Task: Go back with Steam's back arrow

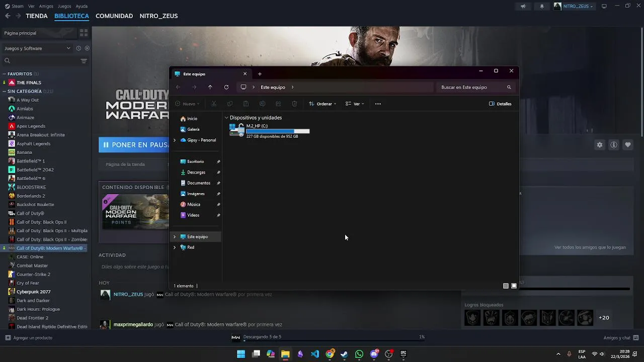Action: coord(8,16)
